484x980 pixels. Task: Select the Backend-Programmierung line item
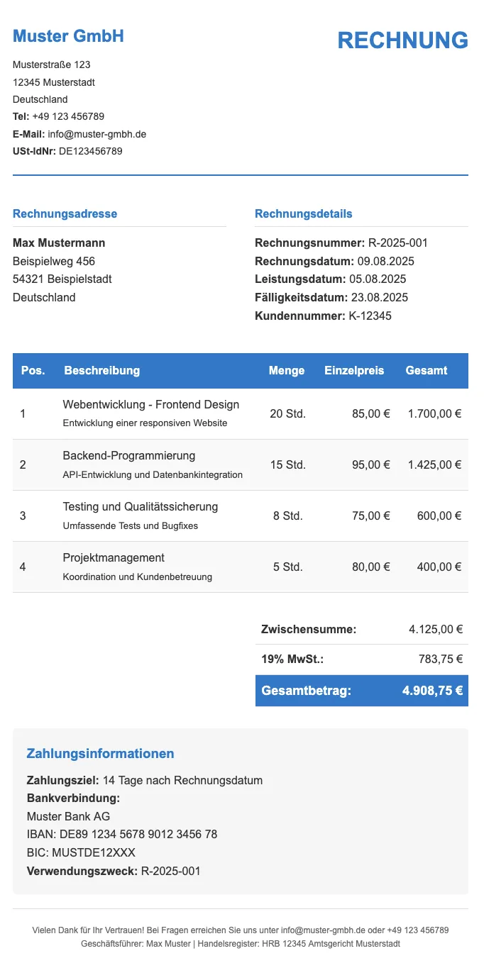(241, 464)
